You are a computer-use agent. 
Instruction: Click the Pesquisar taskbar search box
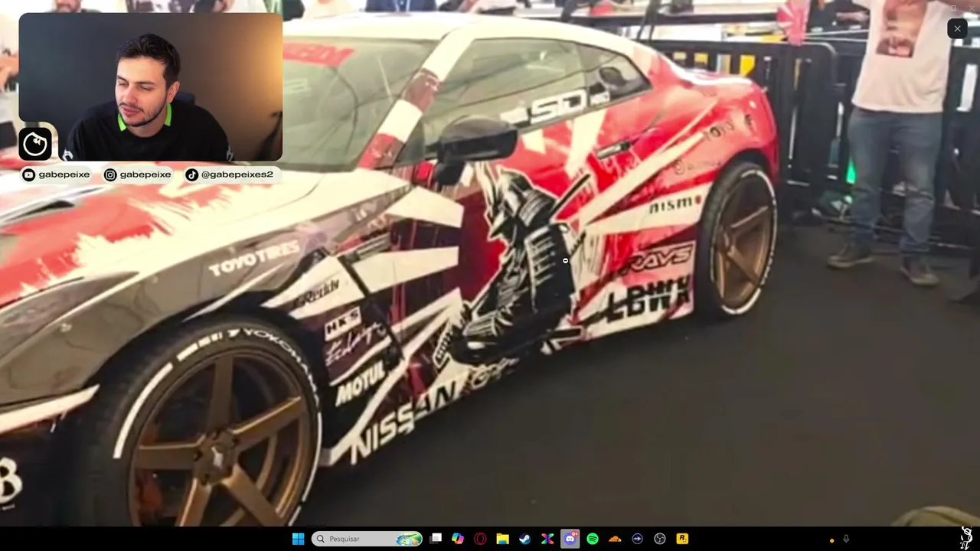[367, 539]
